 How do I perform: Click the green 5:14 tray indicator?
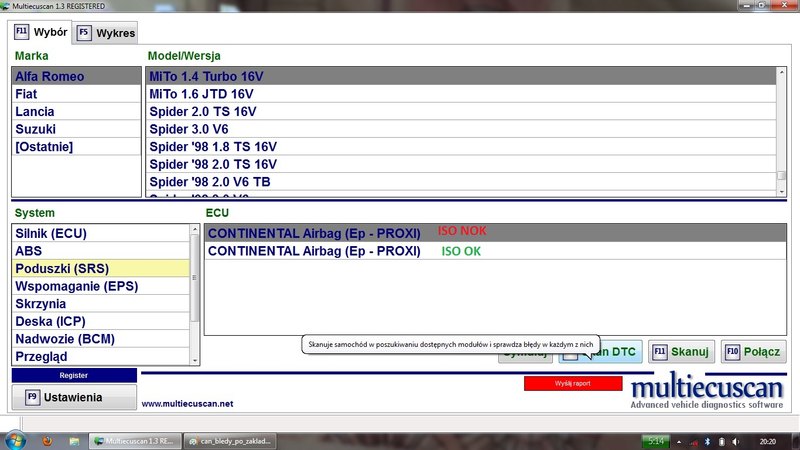pyautogui.click(x=656, y=441)
